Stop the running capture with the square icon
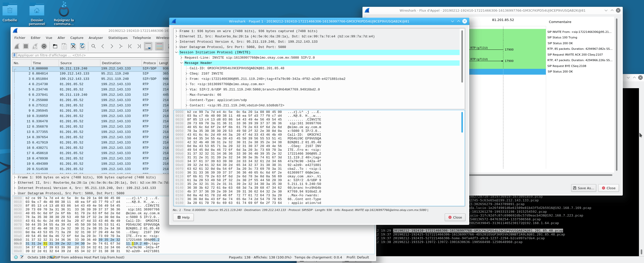Image resolution: width=644 pixels, height=263 pixels. coord(26,46)
